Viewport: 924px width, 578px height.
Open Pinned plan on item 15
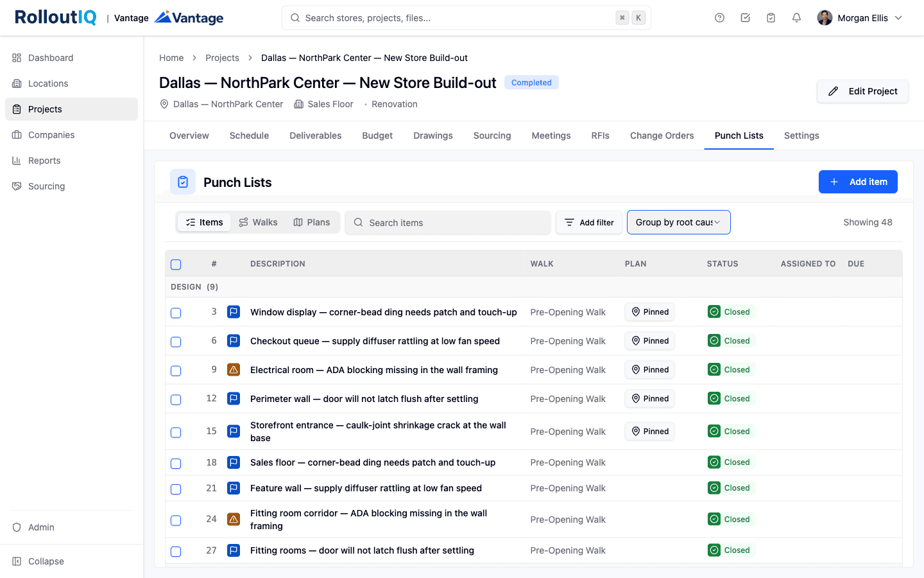[650, 432]
